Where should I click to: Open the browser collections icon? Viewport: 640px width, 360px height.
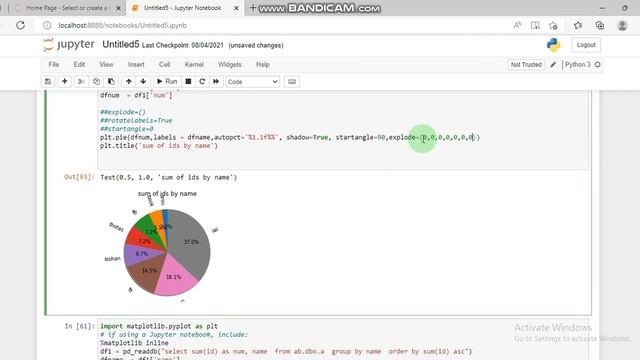pos(600,25)
